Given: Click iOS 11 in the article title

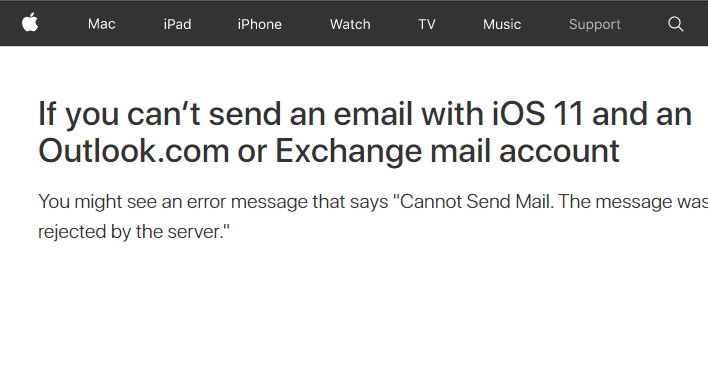Looking at the screenshot, I should click(537, 114).
